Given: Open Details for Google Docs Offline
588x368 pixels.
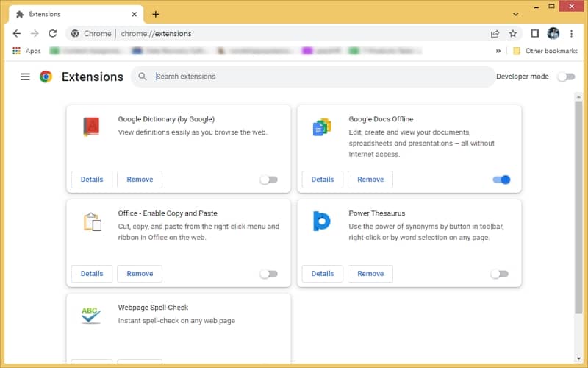Looking at the screenshot, I should tap(323, 180).
